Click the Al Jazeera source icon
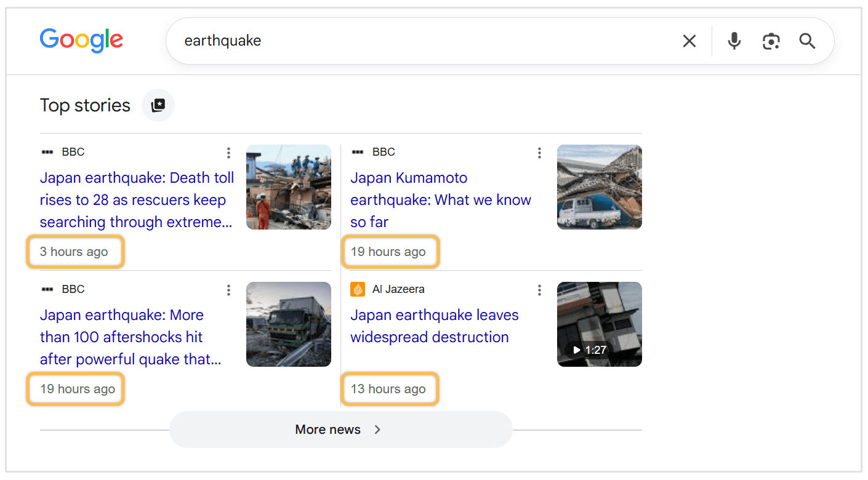 [x=358, y=289]
